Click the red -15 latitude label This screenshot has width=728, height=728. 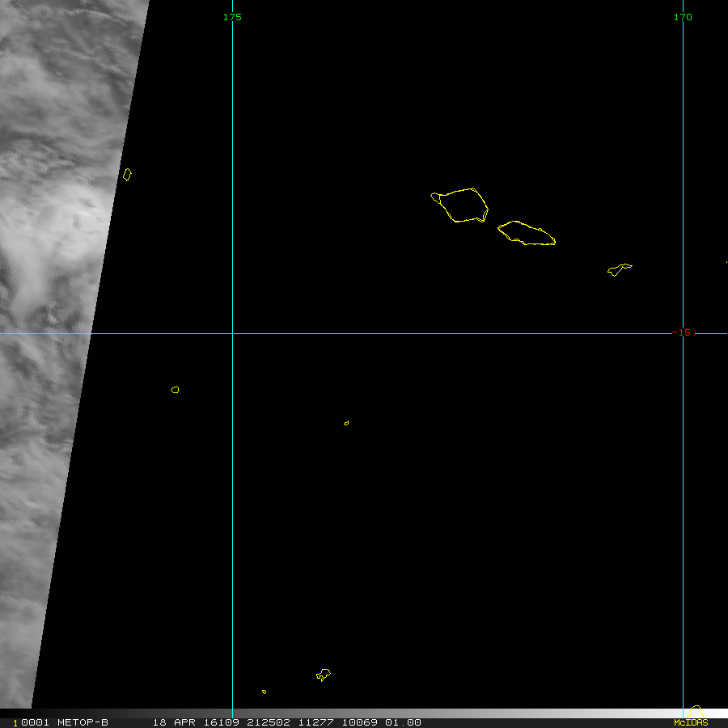(682, 332)
